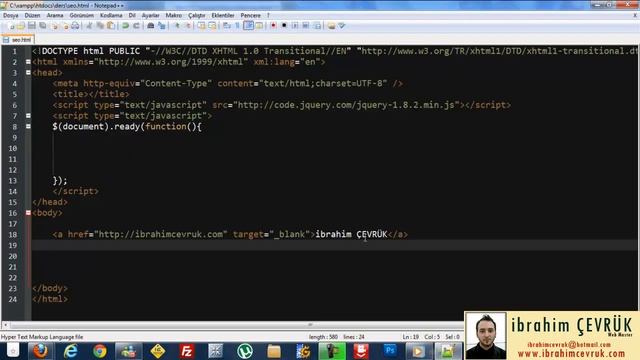640x360 pixels.
Task: Play back the recorded macro icon
Action: click(x=295, y=26)
